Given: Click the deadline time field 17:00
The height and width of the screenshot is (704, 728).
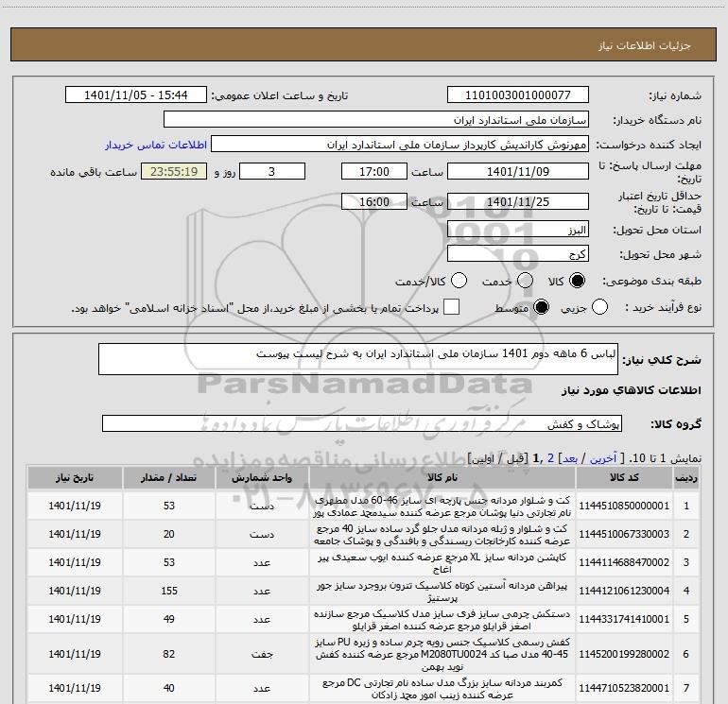Looking at the screenshot, I should 374,171.
